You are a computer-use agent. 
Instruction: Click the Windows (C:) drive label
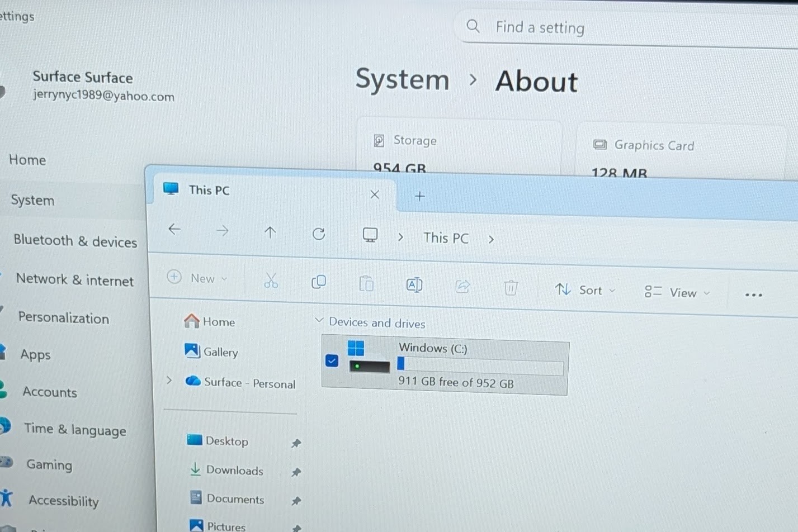pos(433,348)
